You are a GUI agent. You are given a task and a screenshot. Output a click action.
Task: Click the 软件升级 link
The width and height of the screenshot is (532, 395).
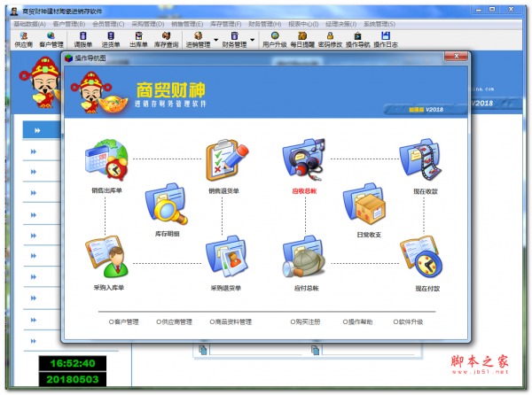point(408,321)
